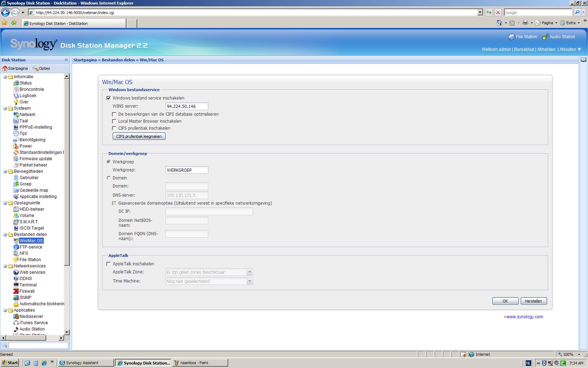This screenshot has height=368, width=588.
Task: Collapse the Bevoegdheden tree folder
Action: (5, 171)
